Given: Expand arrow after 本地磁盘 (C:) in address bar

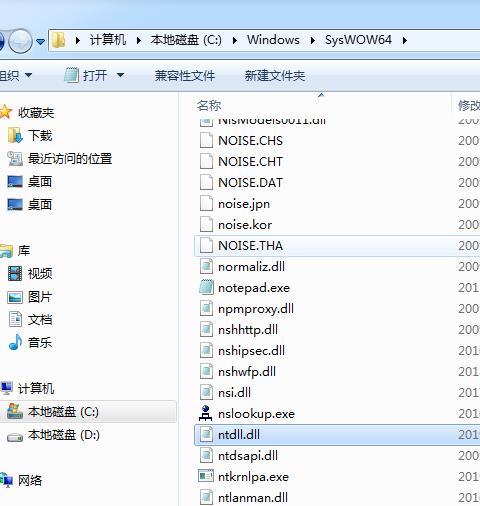Looking at the screenshot, I should 235,41.
